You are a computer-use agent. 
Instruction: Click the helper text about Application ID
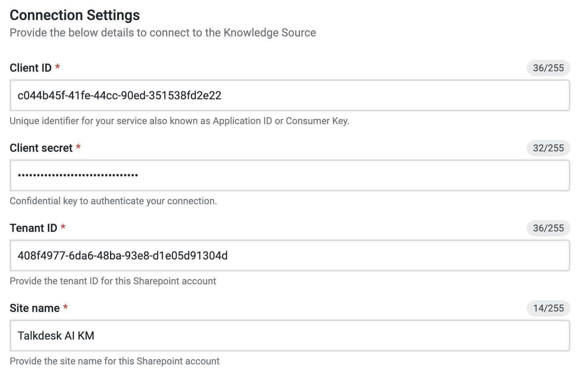179,121
